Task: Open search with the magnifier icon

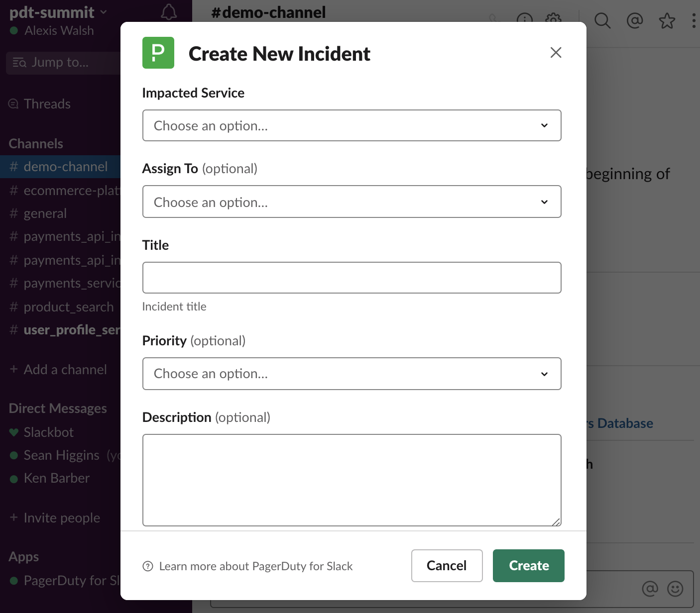Action: (x=602, y=20)
